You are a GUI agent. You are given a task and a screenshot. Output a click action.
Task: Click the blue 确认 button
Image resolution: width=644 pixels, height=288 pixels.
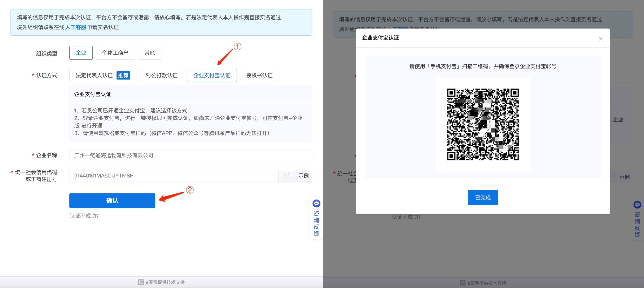tap(112, 201)
